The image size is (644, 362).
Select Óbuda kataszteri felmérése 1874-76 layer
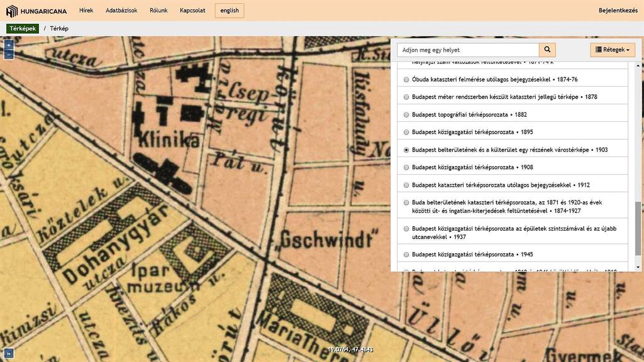tap(406, 80)
